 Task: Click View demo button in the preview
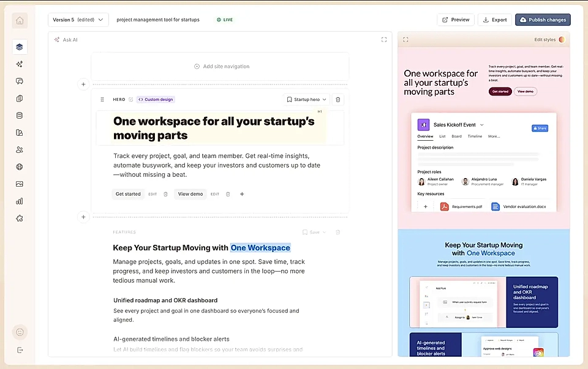tap(526, 91)
